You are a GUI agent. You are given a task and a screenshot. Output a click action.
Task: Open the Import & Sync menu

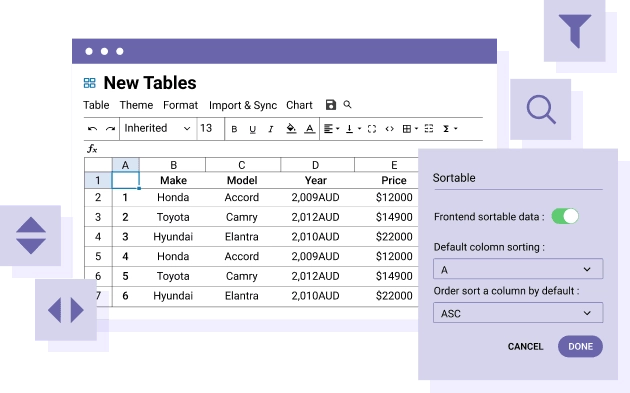click(x=243, y=105)
